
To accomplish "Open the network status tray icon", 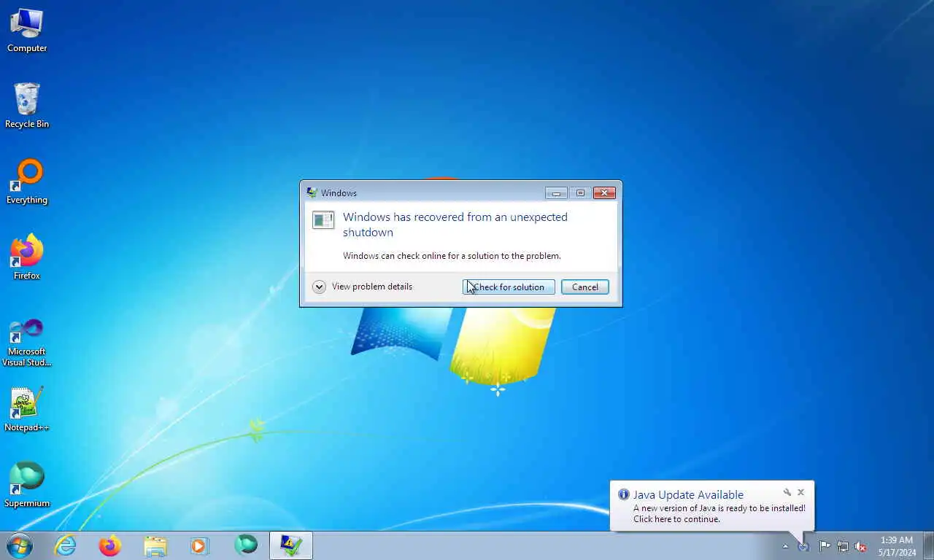I will 843,546.
